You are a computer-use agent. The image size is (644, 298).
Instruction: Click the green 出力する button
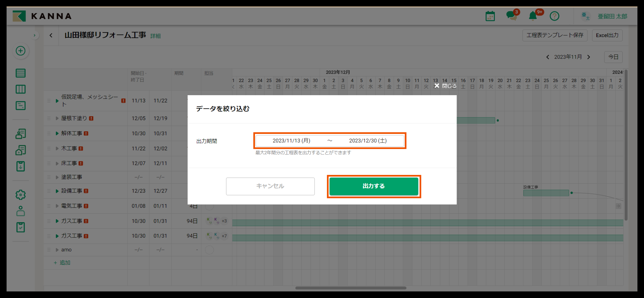click(x=373, y=186)
